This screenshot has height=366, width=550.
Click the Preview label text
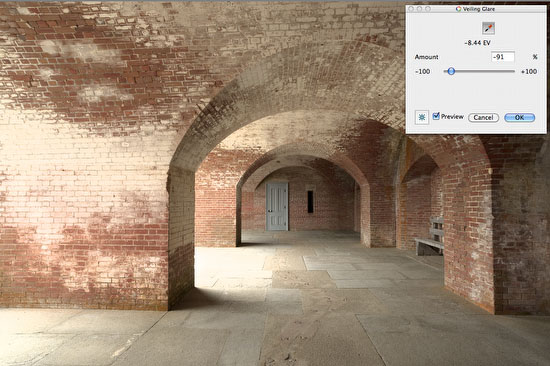(452, 117)
